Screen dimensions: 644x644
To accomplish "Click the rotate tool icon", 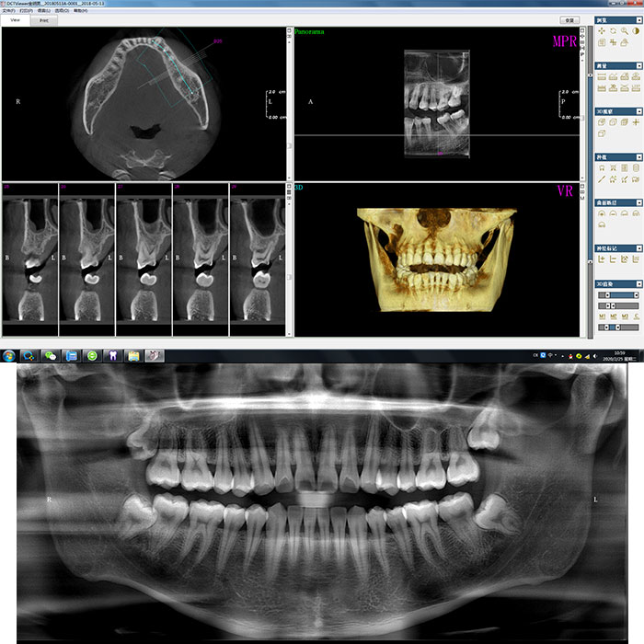I will (613, 31).
